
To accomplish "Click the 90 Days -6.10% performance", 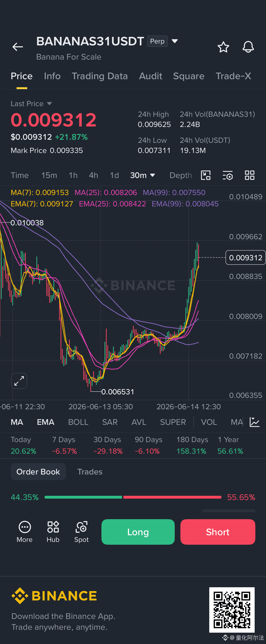I will pyautogui.click(x=148, y=445).
